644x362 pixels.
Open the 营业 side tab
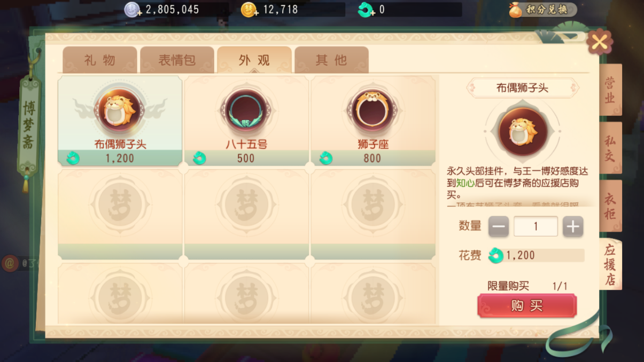pos(610,90)
